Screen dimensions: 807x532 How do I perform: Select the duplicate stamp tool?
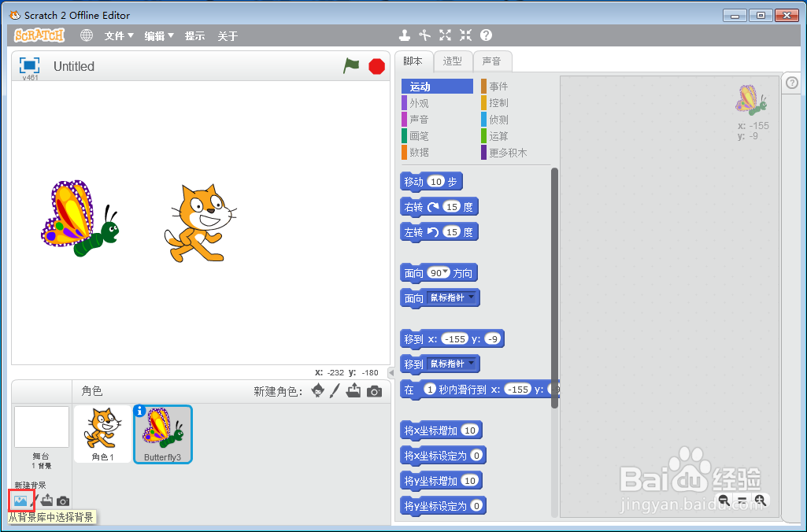coord(405,35)
